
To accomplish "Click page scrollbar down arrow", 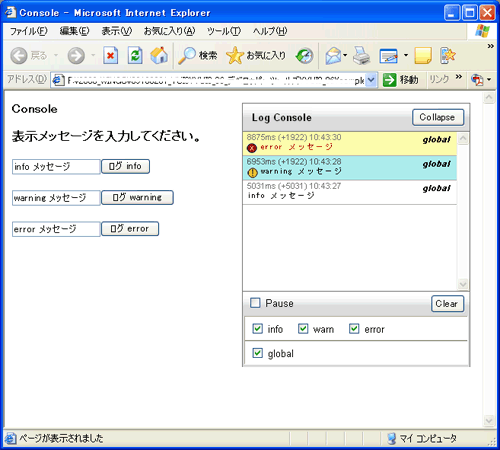I will coord(489,420).
